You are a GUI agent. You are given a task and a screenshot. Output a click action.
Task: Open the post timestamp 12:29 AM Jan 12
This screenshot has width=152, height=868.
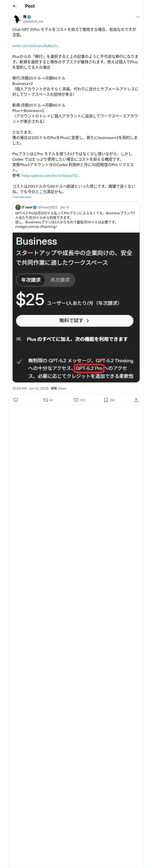pos(30,388)
